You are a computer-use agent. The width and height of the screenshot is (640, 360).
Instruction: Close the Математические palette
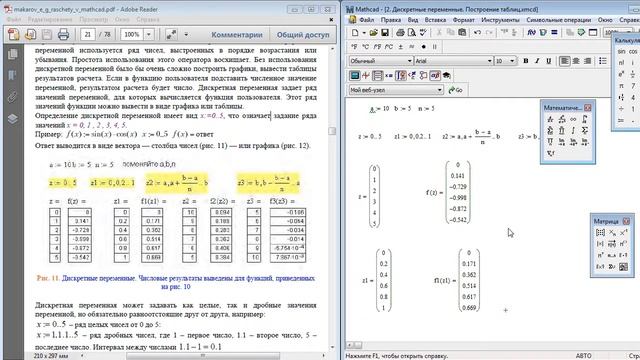coord(587,108)
